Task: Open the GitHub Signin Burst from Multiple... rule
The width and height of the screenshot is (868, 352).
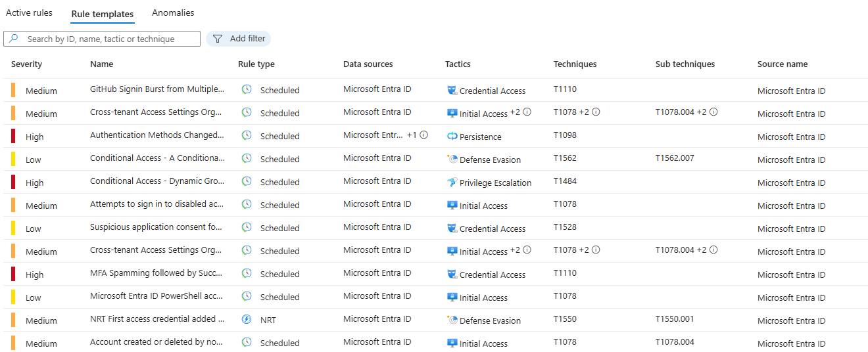Action: (x=157, y=89)
